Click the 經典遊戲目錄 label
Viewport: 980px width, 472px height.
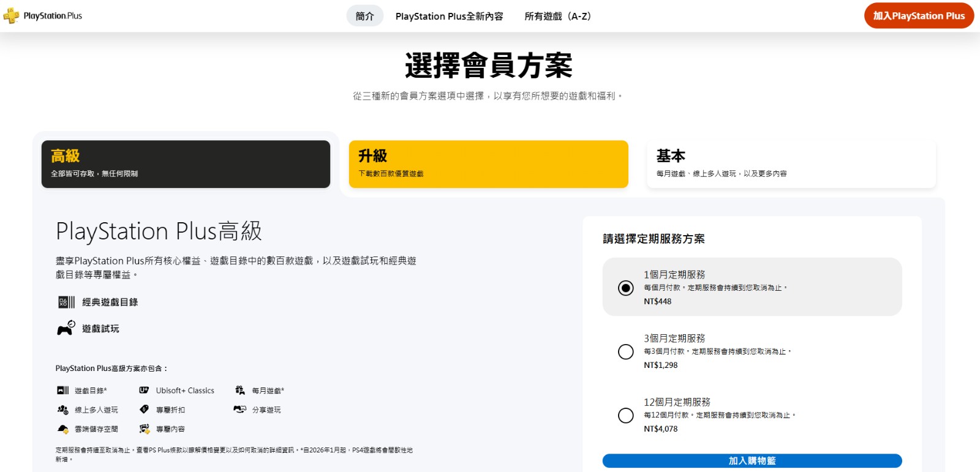110,302
